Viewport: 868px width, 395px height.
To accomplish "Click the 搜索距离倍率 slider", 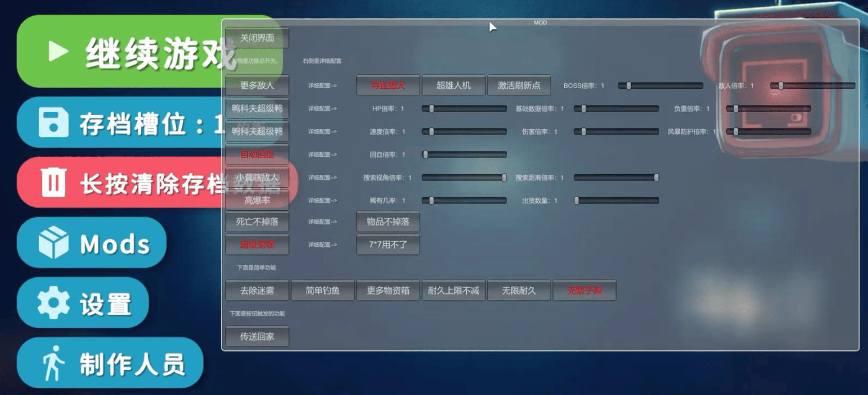I will tap(616, 177).
